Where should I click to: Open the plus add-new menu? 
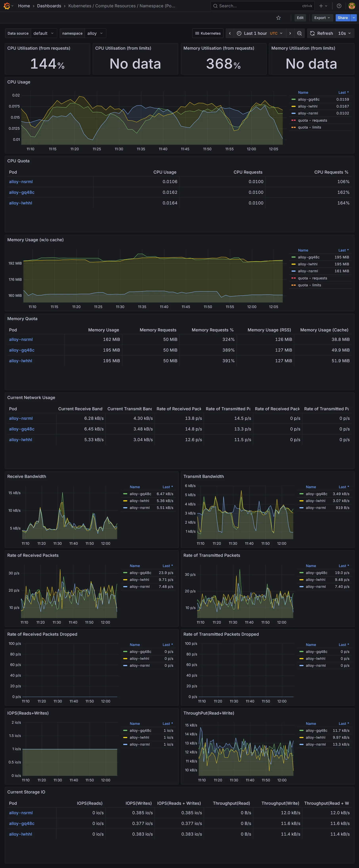pyautogui.click(x=323, y=6)
